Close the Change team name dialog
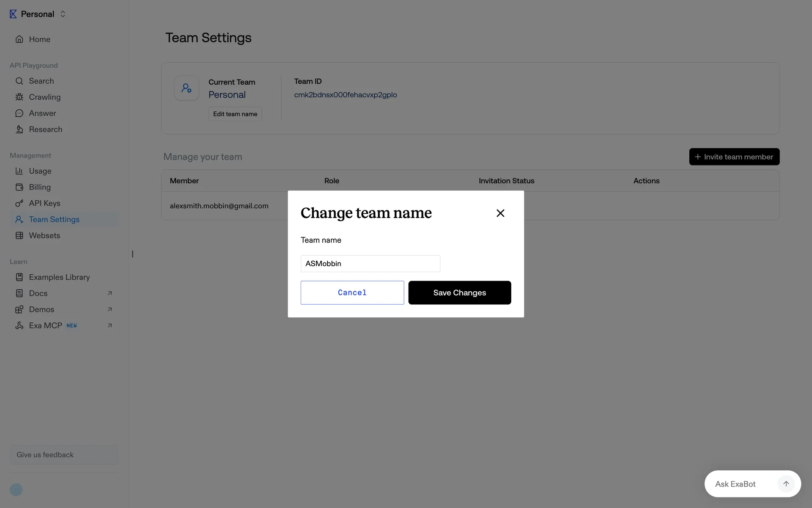The width and height of the screenshot is (812, 508). tap(500, 213)
